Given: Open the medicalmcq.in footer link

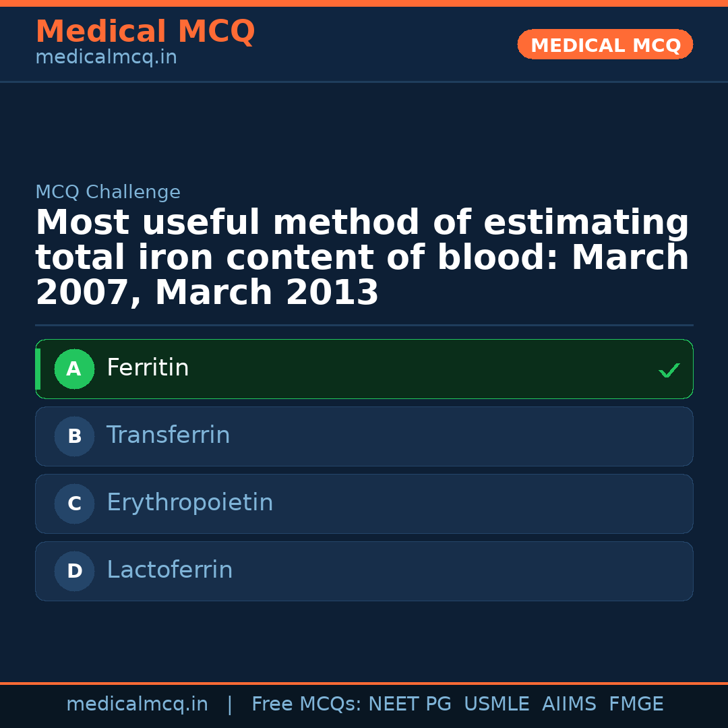Looking at the screenshot, I should (x=137, y=704).
